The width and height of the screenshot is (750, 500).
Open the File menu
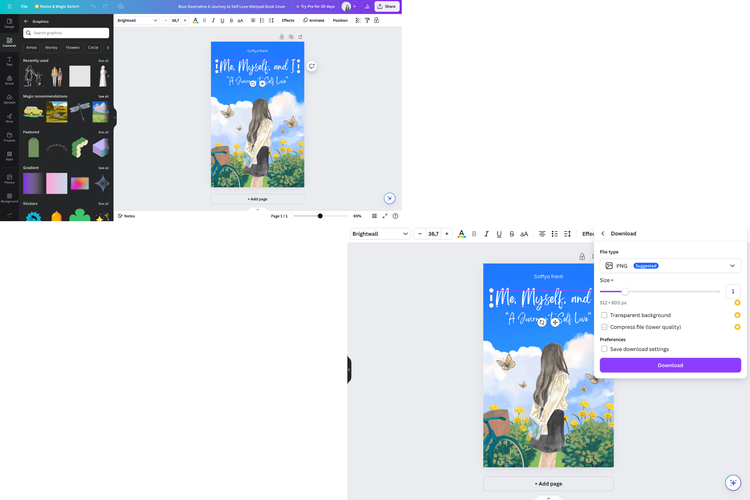click(x=24, y=6)
